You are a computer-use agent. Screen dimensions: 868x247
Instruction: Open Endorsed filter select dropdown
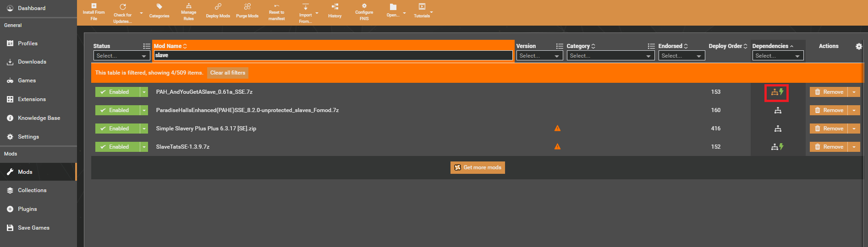point(681,56)
